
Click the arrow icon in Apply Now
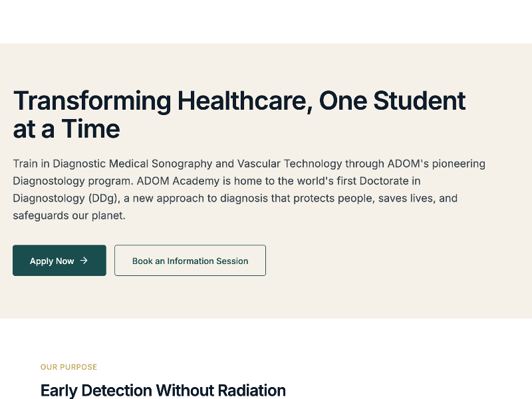click(x=84, y=261)
